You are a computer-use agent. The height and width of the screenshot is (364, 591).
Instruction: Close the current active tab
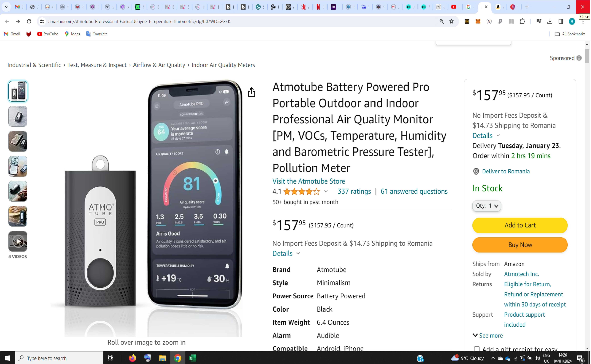486,7
